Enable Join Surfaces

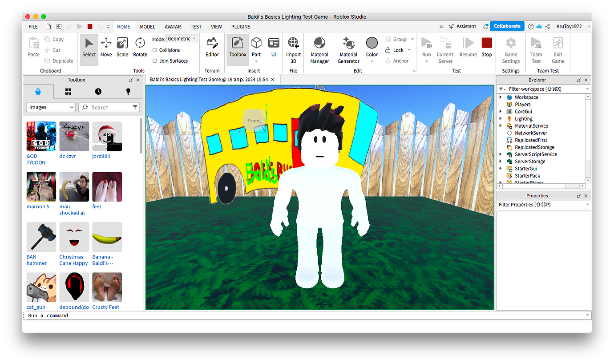[x=154, y=61]
